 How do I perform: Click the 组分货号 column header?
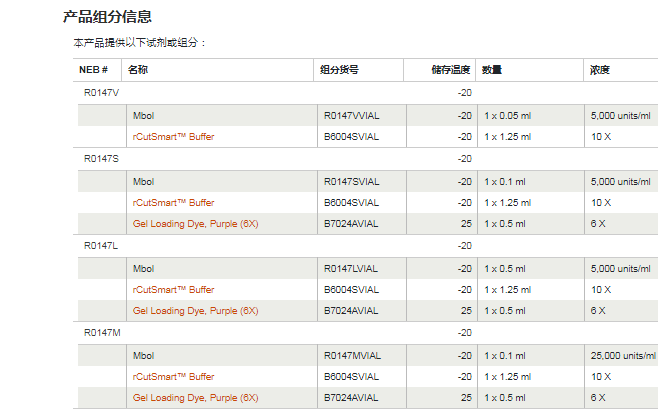339,70
